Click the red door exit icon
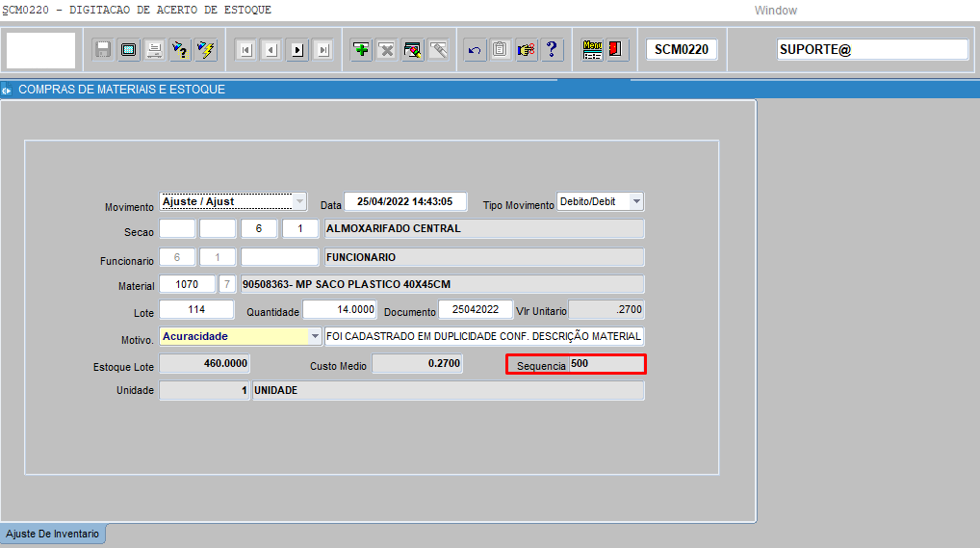This screenshot has height=548, width=980. pyautogui.click(x=616, y=49)
